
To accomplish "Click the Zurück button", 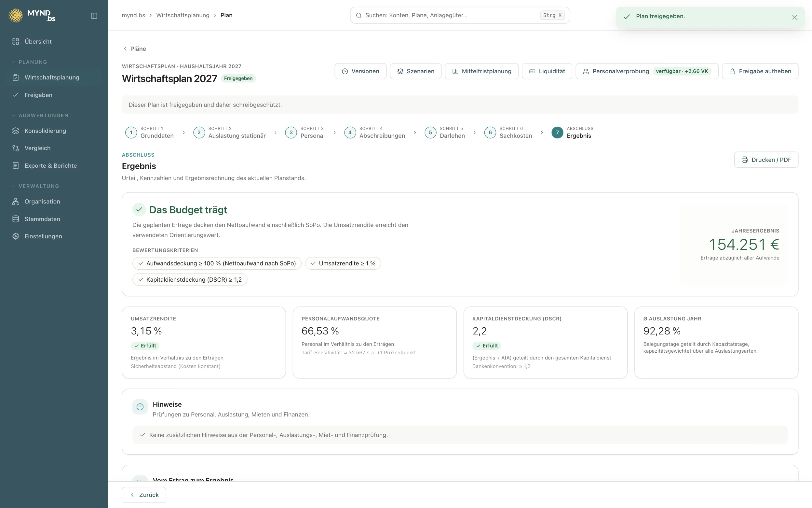I will (144, 495).
